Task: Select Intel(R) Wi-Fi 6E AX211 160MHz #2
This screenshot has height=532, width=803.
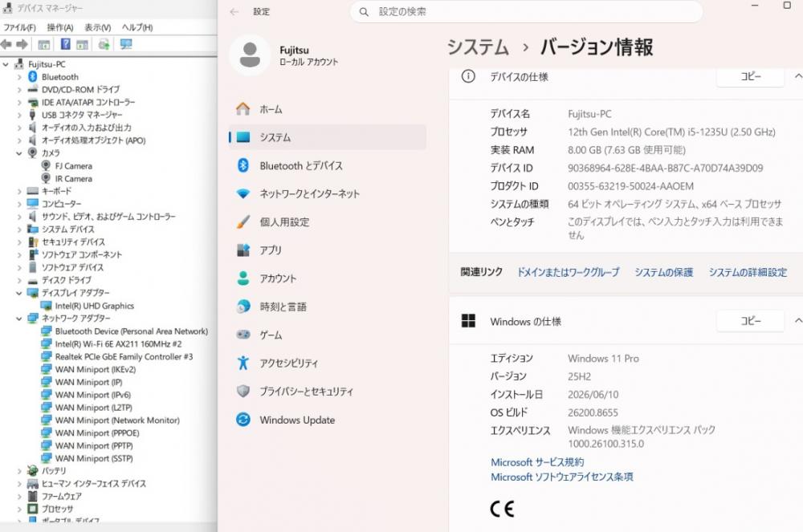Action: (118, 343)
